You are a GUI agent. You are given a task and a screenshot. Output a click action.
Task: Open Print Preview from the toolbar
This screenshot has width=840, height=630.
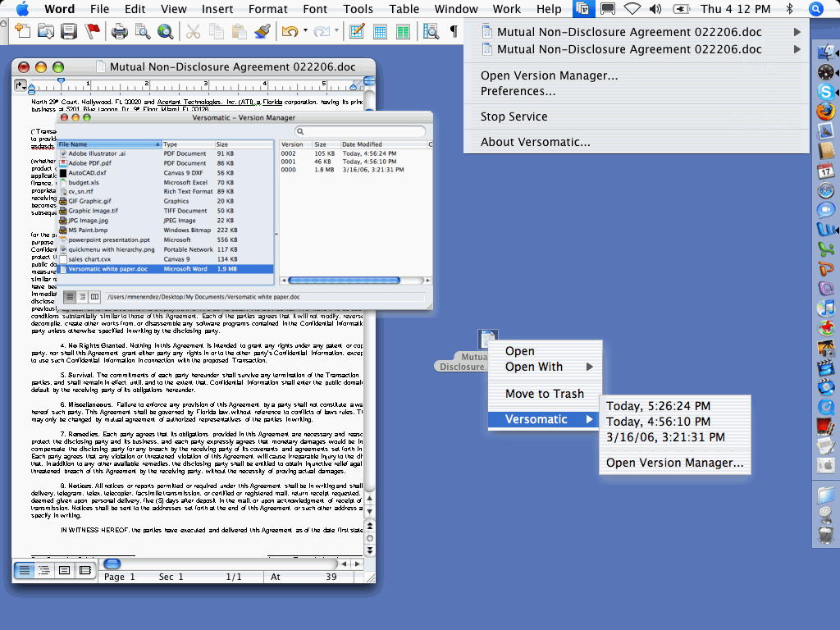click(x=143, y=32)
